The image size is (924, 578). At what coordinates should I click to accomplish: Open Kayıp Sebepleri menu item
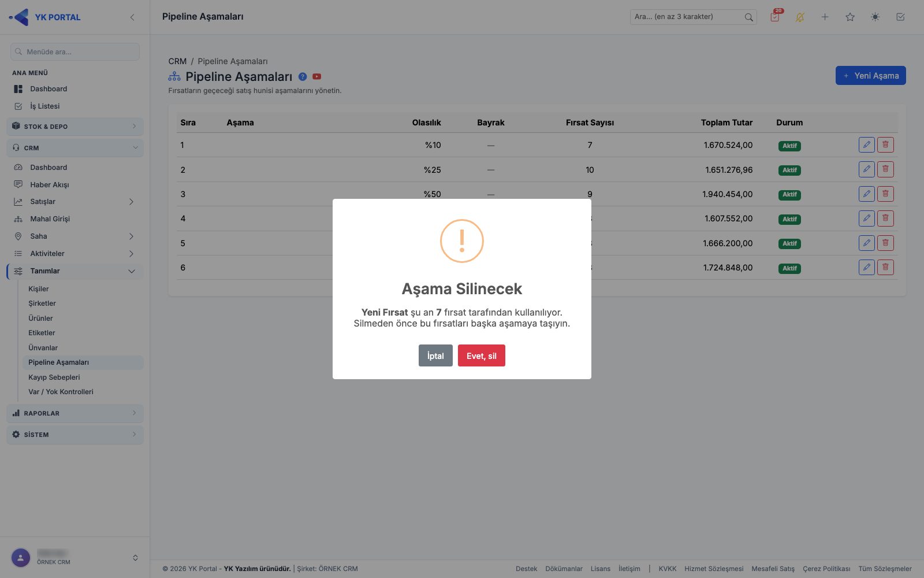[54, 377]
